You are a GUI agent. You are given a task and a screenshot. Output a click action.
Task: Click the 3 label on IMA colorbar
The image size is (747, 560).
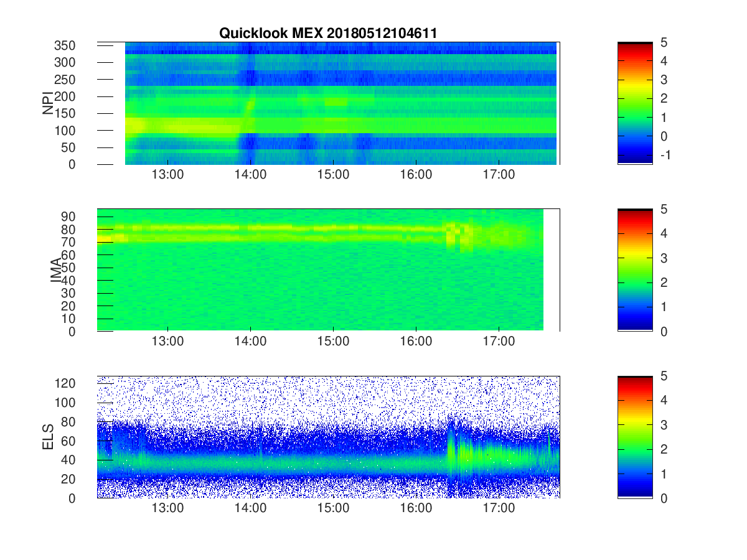(x=665, y=258)
